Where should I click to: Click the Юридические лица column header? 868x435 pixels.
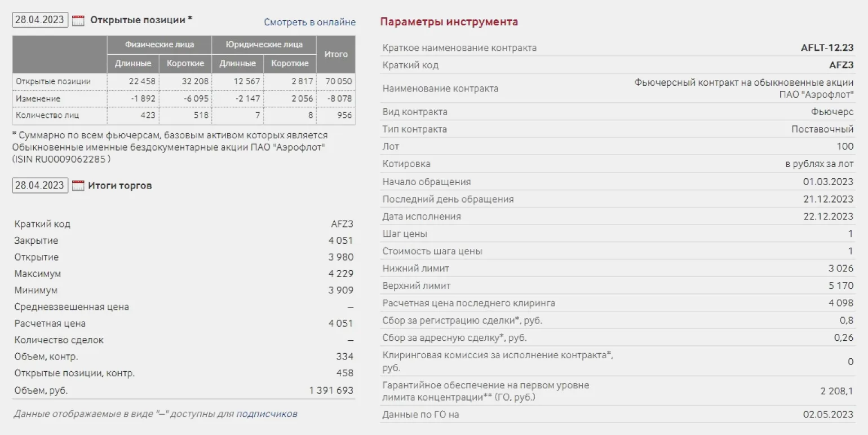pos(264,45)
